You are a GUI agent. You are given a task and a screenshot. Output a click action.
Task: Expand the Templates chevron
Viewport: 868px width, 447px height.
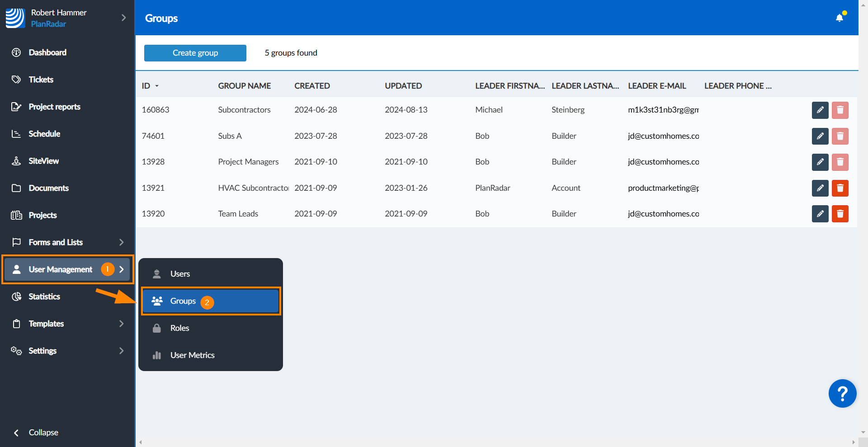121,324
